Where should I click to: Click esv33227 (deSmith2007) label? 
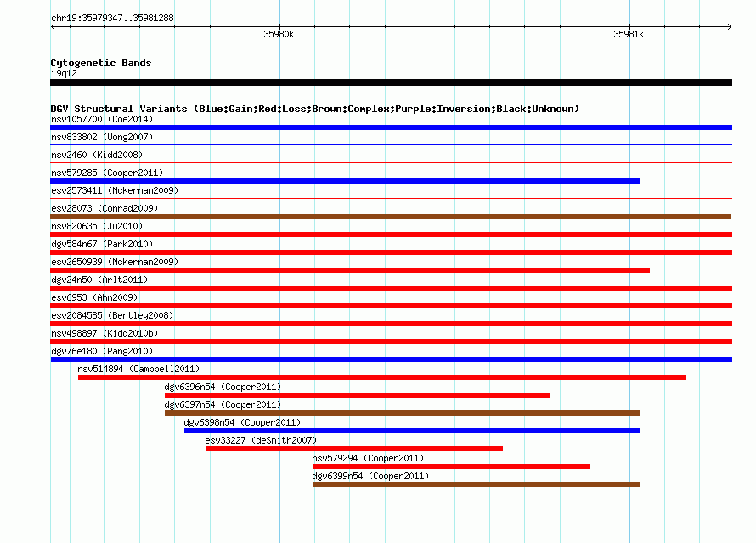[261, 440]
